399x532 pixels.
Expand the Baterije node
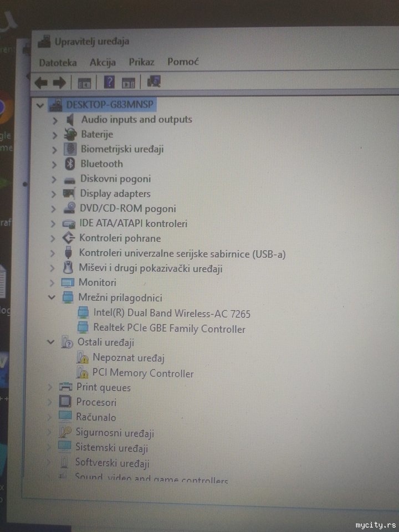point(54,135)
